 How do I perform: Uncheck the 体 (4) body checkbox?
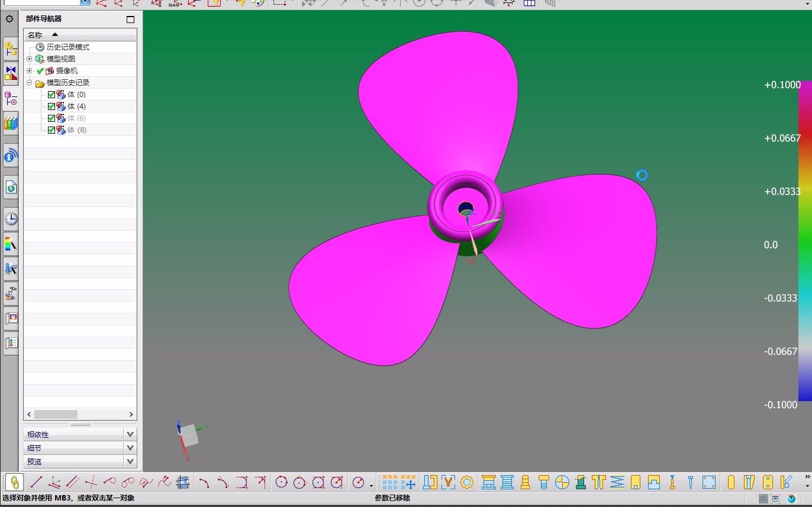51,106
